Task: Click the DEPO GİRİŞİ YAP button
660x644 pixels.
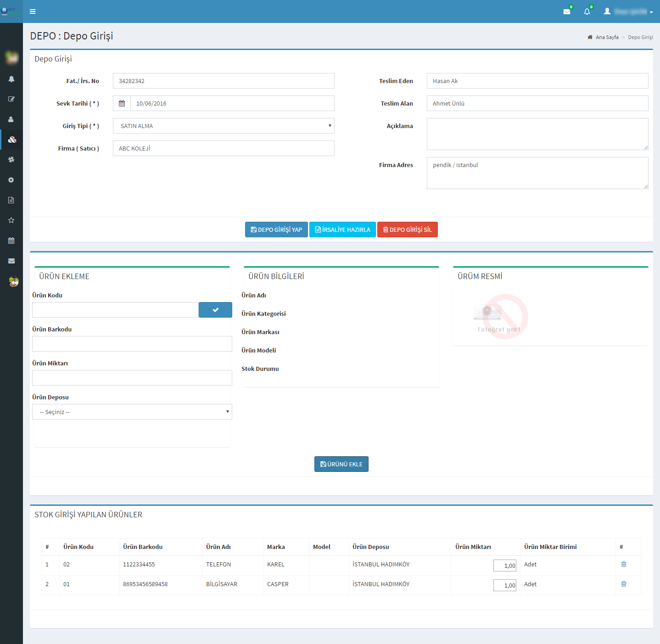Action: 276,230
